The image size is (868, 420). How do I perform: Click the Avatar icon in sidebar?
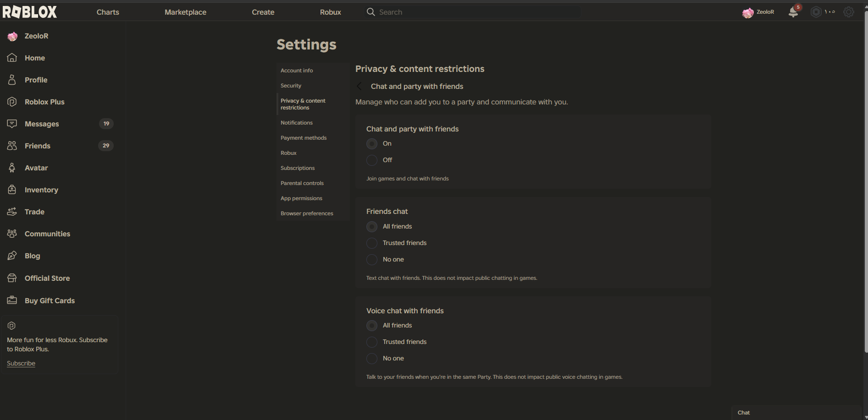point(12,168)
